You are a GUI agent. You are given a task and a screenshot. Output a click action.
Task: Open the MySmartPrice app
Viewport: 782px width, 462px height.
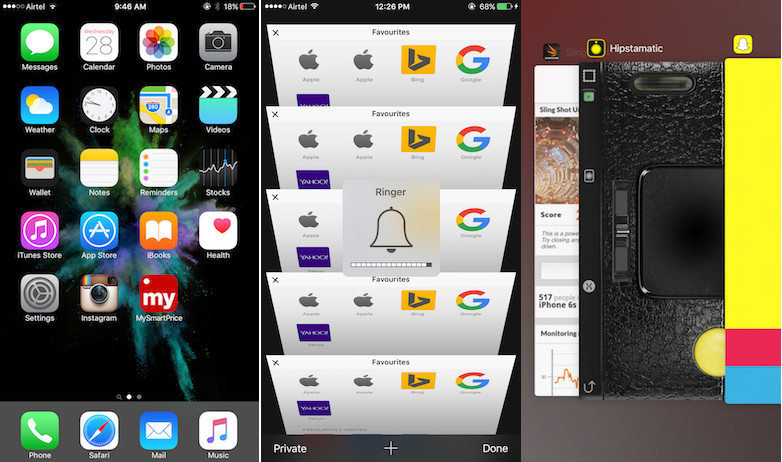[x=159, y=294]
